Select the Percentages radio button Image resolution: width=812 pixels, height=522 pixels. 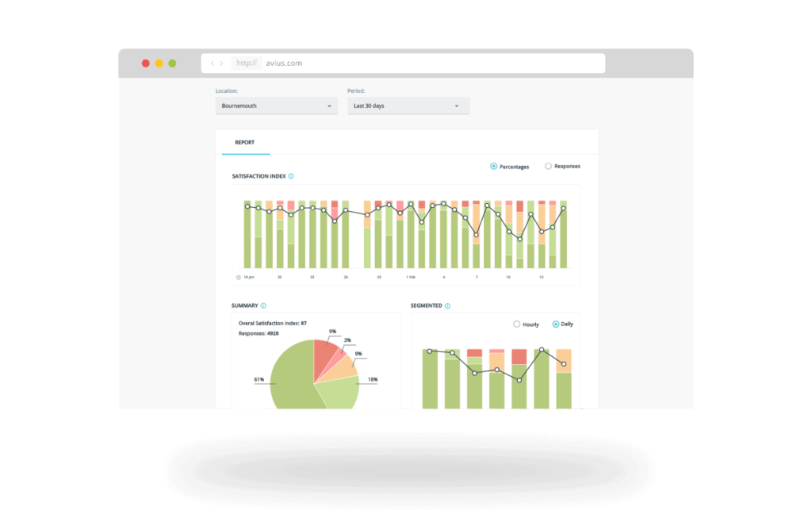[x=494, y=167]
